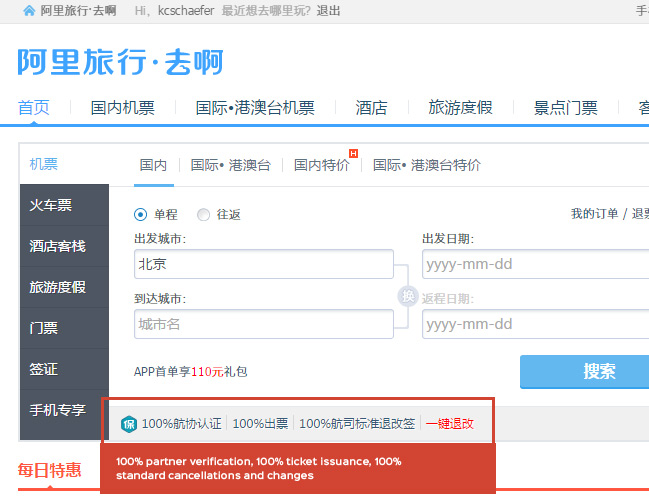This screenshot has height=500, width=649.
Task: Click the kcschaefer username
Action: tap(186, 11)
